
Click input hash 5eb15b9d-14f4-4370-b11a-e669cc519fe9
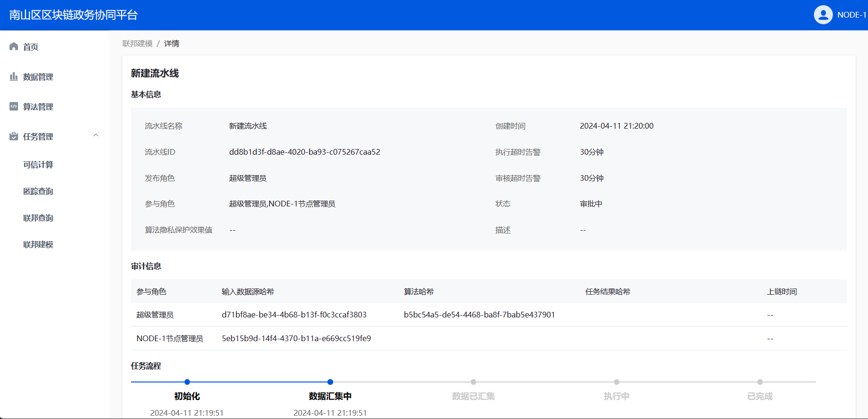coord(297,338)
